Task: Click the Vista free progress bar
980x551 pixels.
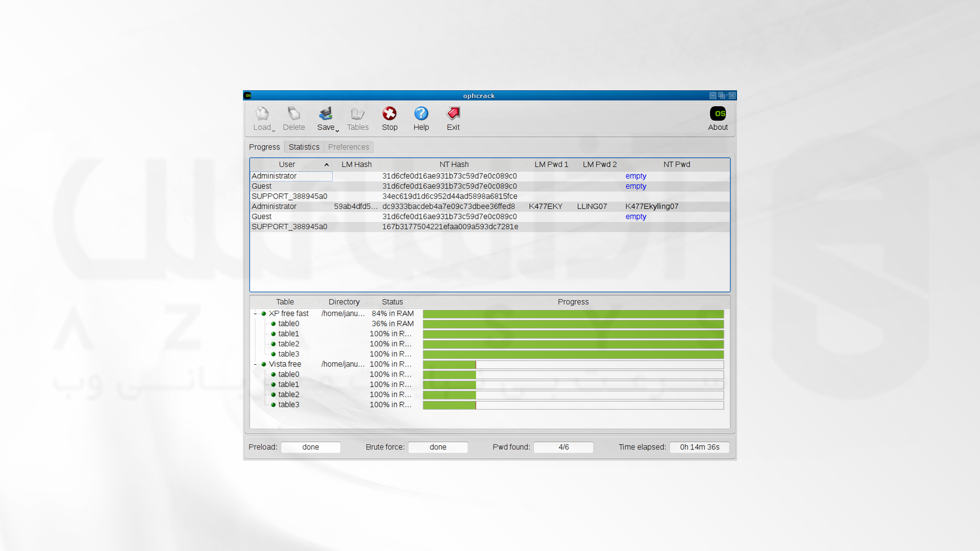Action: (x=573, y=364)
